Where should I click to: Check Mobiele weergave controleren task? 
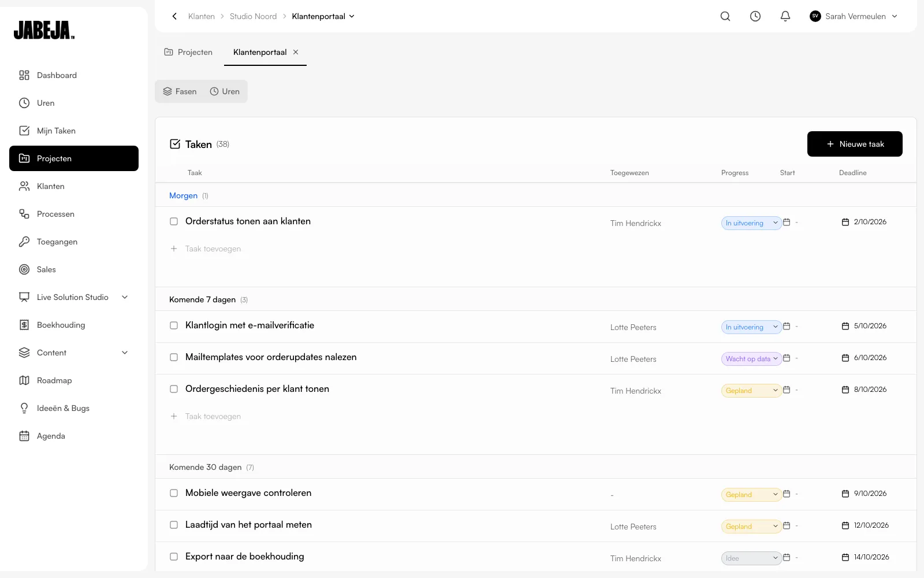coord(174,493)
